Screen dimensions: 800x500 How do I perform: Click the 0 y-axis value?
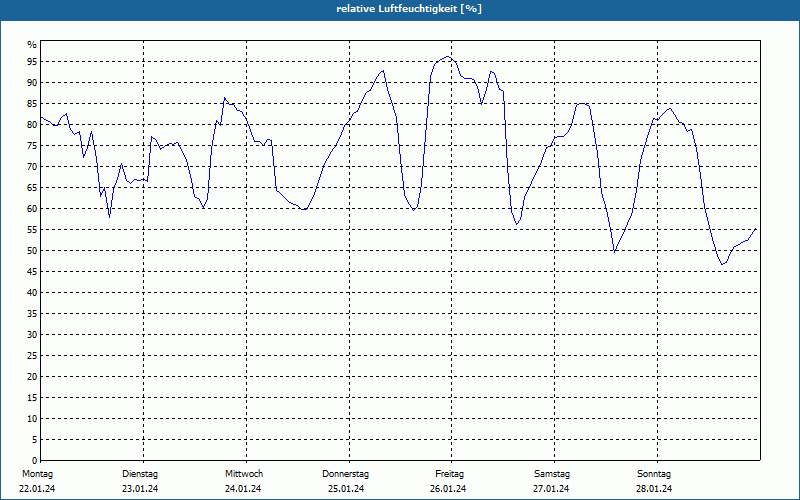[x=35, y=461]
